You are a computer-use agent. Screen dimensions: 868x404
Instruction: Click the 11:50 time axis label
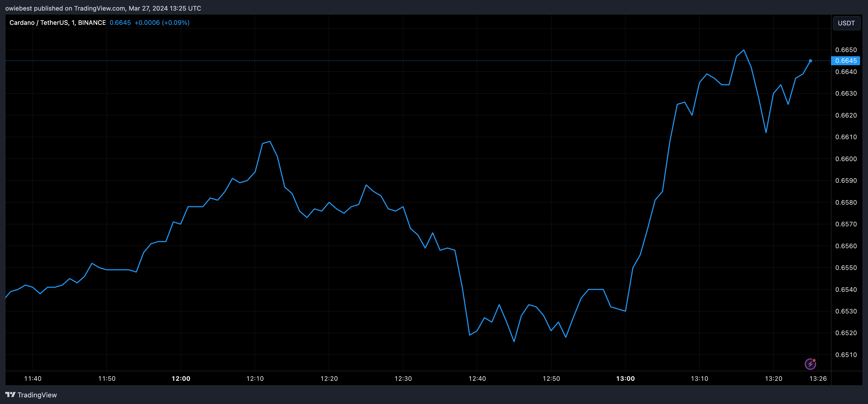tap(107, 378)
